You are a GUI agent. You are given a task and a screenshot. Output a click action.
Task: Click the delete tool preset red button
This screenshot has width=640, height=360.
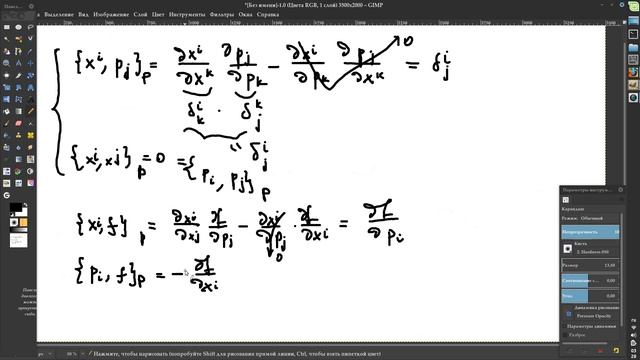point(600,351)
